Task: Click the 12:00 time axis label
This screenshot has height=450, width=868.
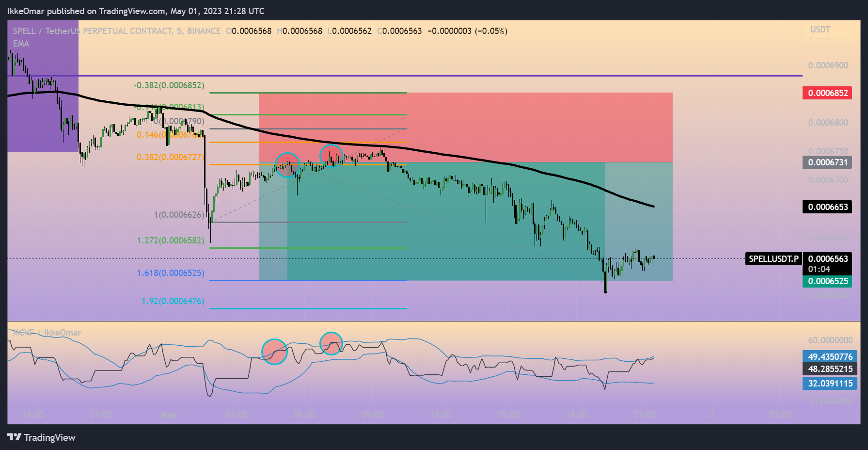Action: [x=440, y=415]
